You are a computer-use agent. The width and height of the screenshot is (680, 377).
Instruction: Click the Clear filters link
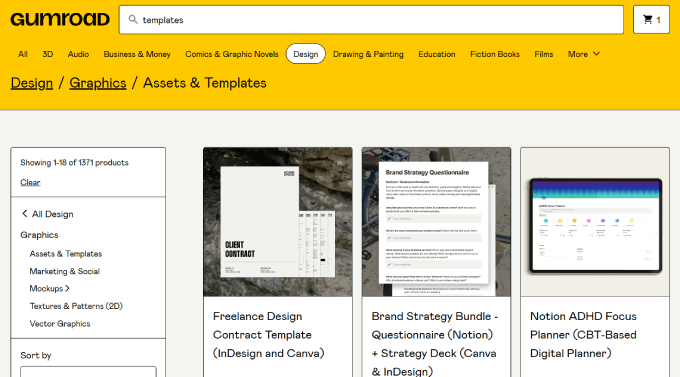pyautogui.click(x=30, y=183)
